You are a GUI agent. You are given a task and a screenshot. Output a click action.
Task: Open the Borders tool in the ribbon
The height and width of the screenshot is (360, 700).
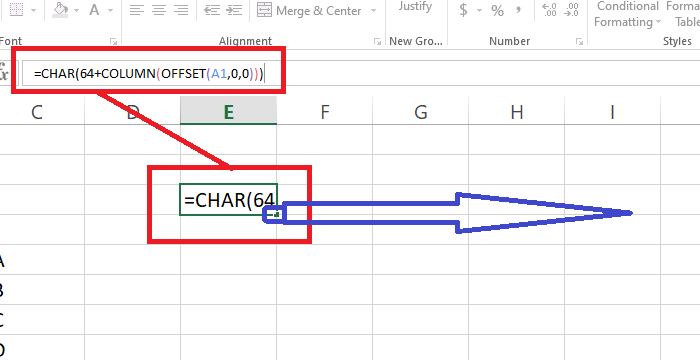[x=16, y=9]
